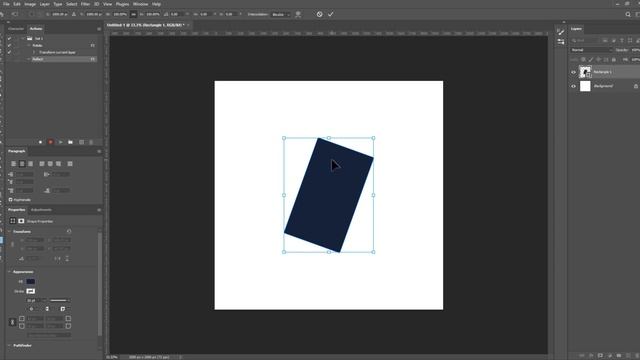Create a new action set folder
The height and width of the screenshot is (360, 640).
point(71,142)
